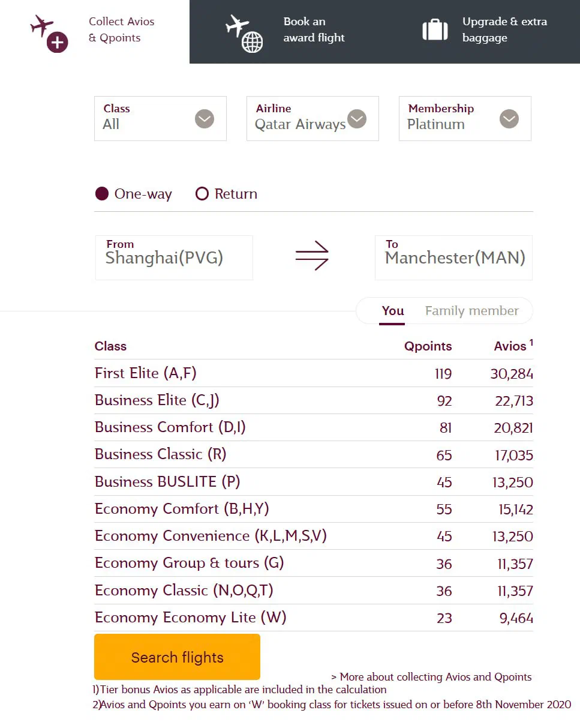580x728 pixels.
Task: Select the You tab
Action: point(393,311)
